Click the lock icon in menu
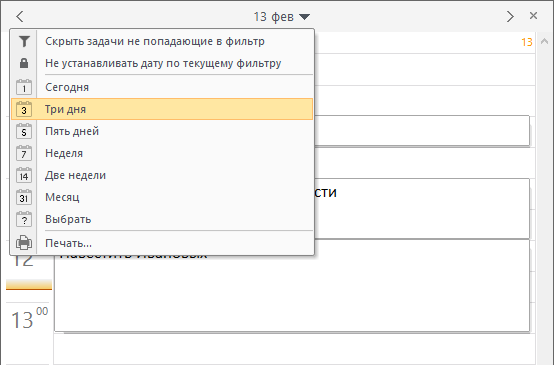Image resolution: width=554 pixels, height=365 pixels. click(24, 63)
